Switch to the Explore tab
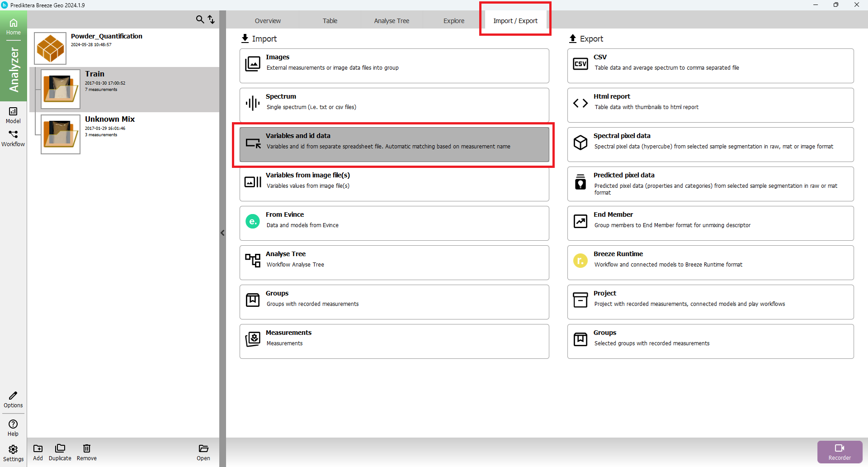This screenshot has width=868, height=467. coord(453,21)
